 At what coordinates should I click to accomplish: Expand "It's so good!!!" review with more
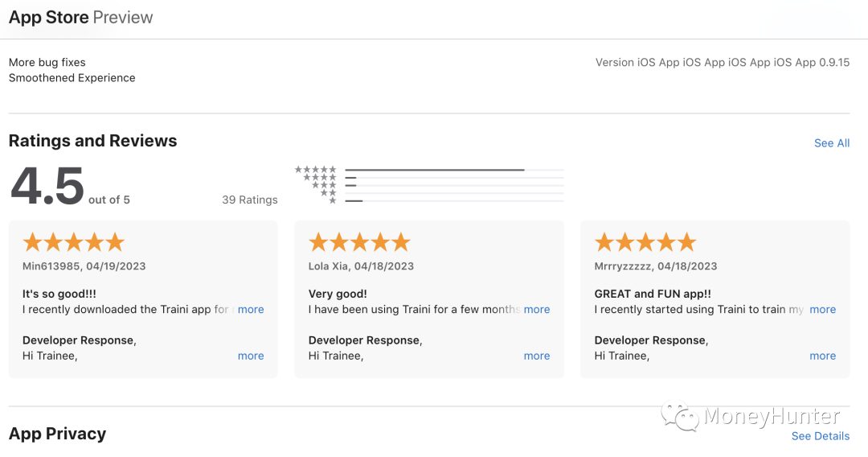click(251, 309)
